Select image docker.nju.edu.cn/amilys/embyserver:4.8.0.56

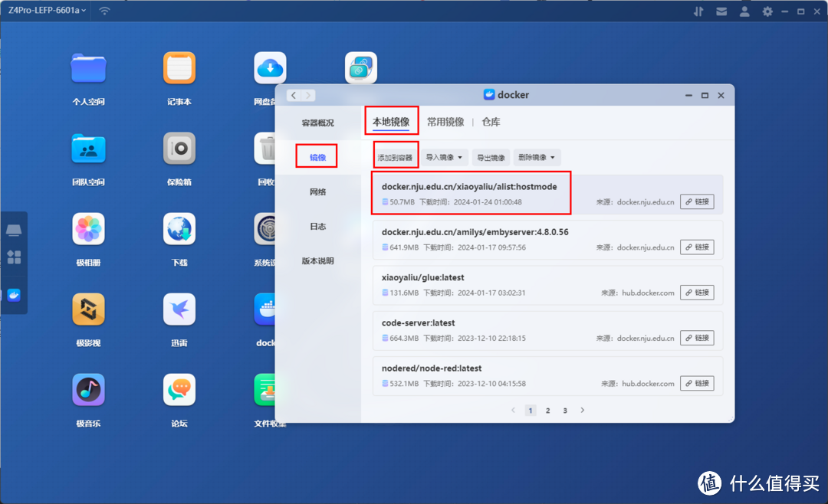click(547, 240)
